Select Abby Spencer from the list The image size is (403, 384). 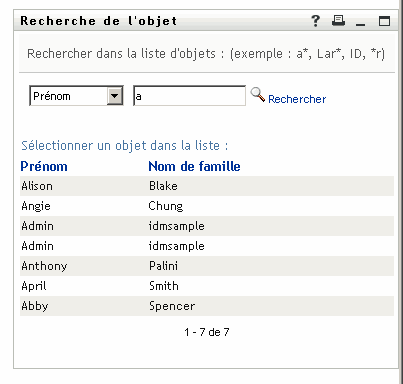click(207, 306)
